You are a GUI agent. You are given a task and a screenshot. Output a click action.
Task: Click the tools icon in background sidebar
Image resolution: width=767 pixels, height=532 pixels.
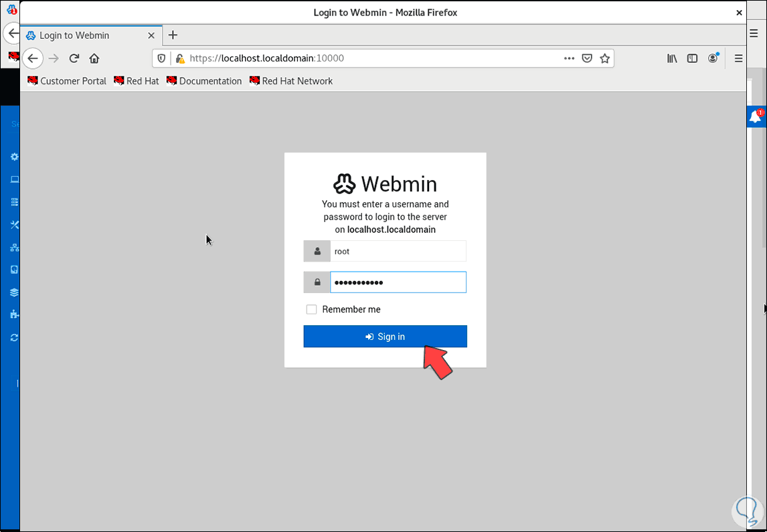pos(15,225)
